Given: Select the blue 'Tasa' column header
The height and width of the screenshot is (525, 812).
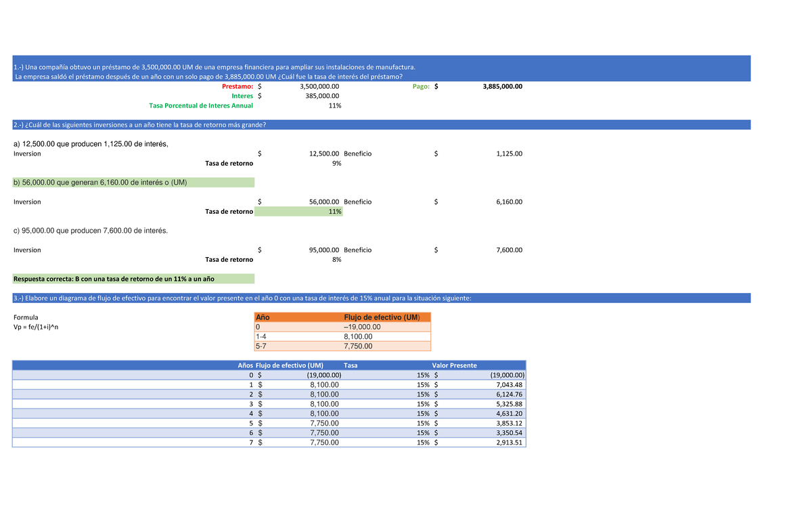Looking at the screenshot, I should click(x=352, y=365).
